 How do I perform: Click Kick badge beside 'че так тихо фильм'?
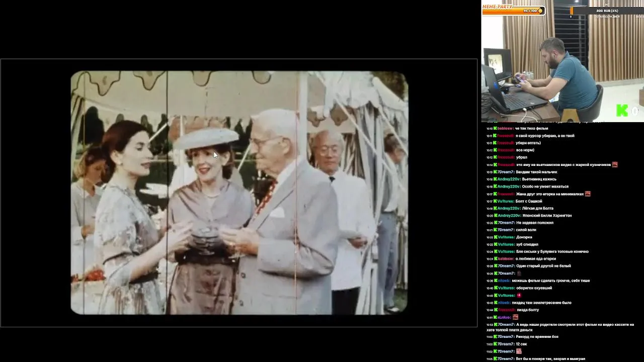[x=495, y=128]
